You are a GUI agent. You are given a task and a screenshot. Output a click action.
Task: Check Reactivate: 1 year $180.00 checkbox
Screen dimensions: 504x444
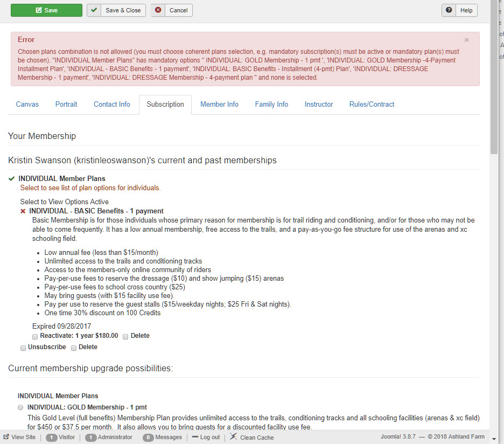click(x=35, y=337)
